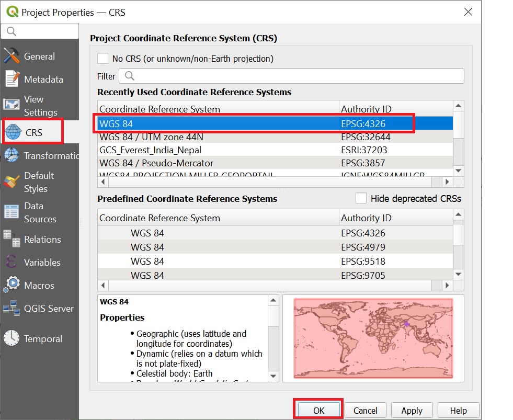Close the Project Properties dialog
The image size is (513, 420).
coord(468,12)
